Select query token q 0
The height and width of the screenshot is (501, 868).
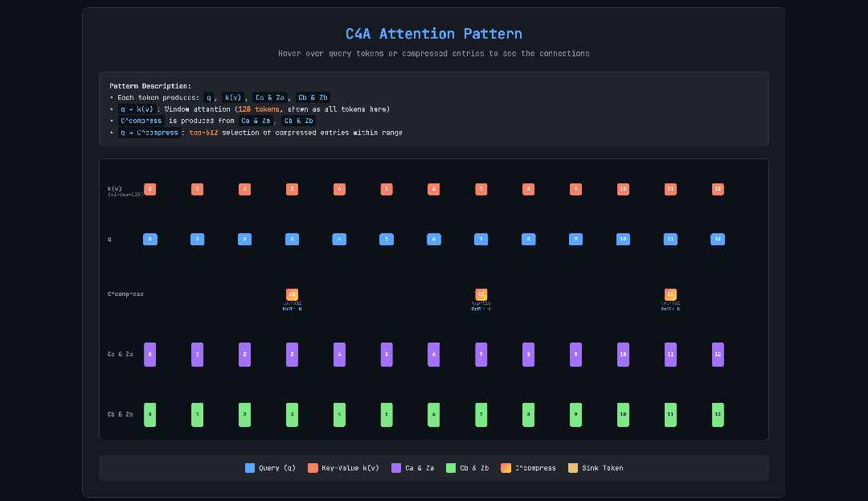(x=150, y=239)
